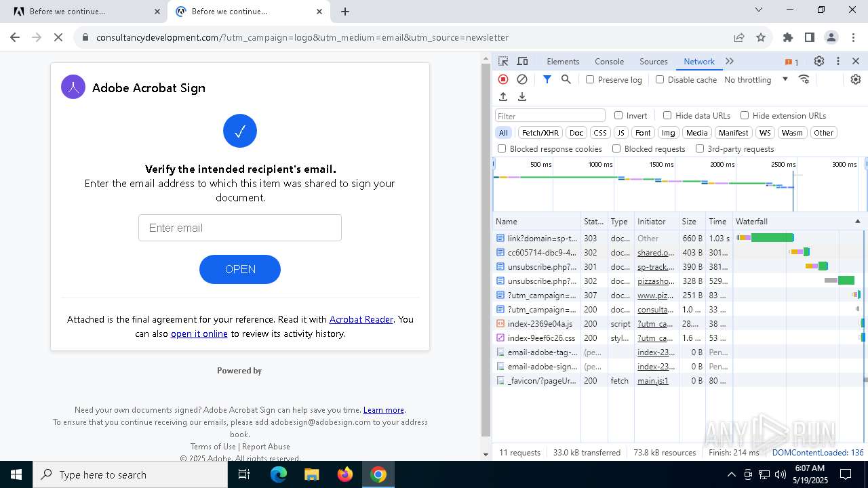Share this page icon in address bar
Image resolution: width=868 pixels, height=488 pixels.
(x=739, y=37)
